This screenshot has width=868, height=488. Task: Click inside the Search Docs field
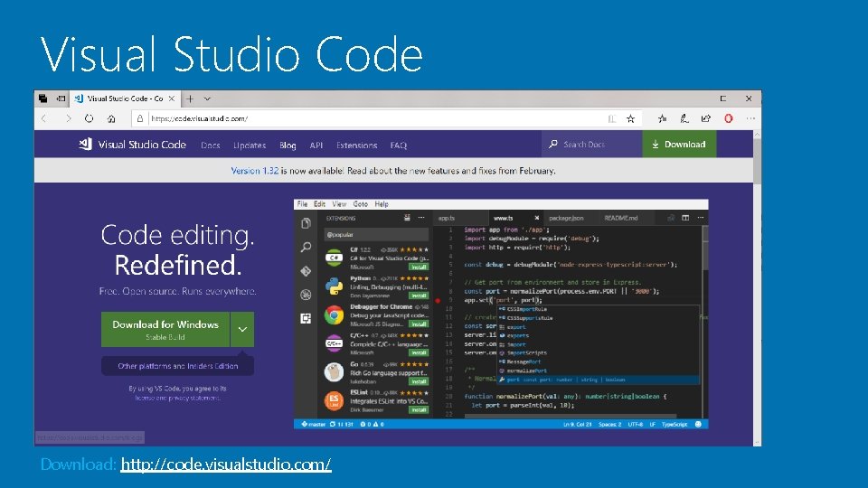pos(591,144)
